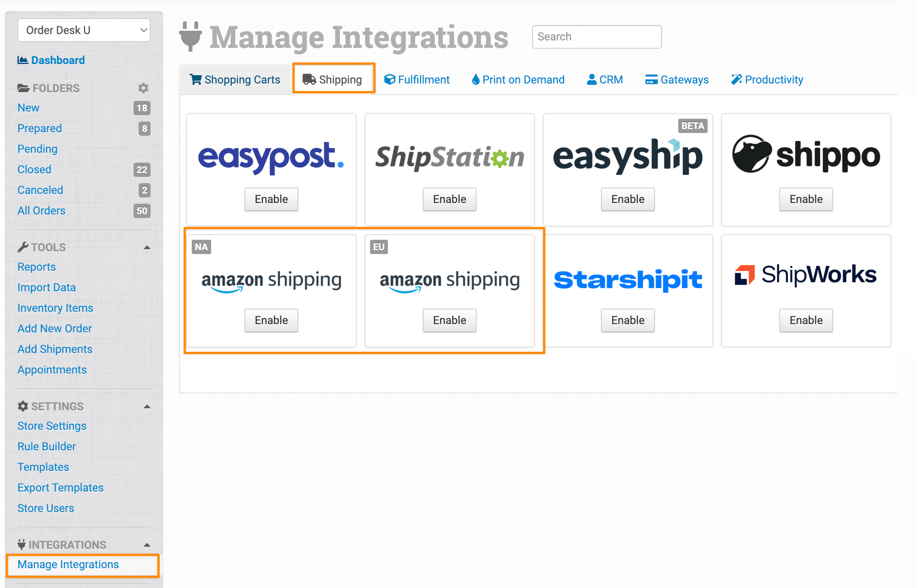916x588 pixels.
Task: Collapse the Tools section
Action: pos(147,248)
